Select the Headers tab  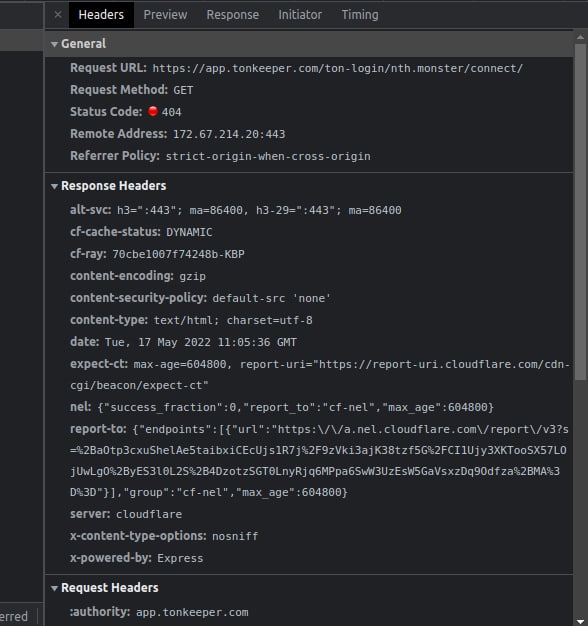(x=101, y=15)
